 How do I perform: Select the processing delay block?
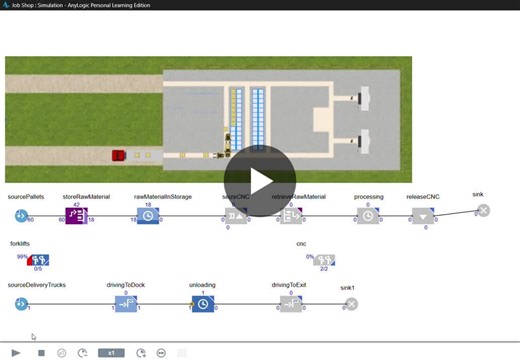[368, 216]
